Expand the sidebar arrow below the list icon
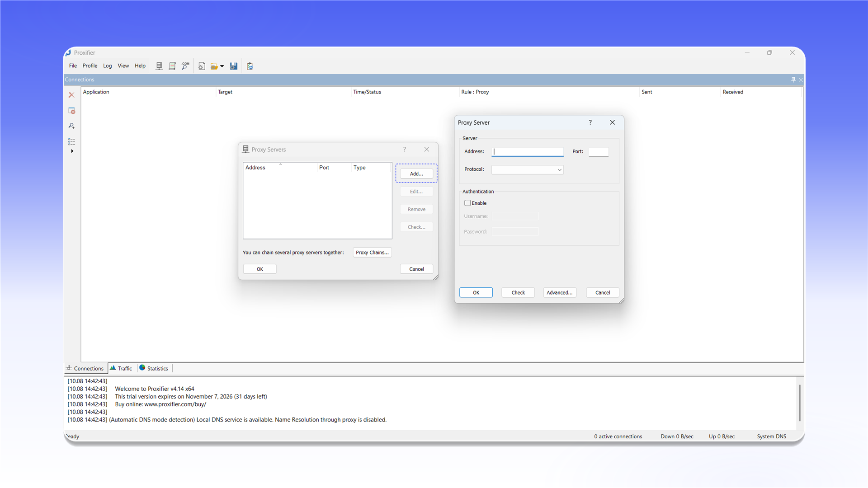868x488 pixels. point(72,151)
